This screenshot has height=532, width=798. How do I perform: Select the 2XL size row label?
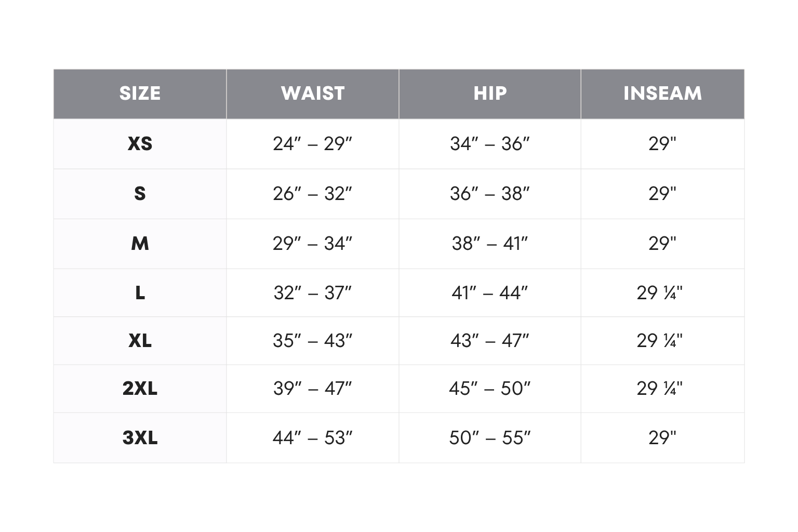[140, 389]
